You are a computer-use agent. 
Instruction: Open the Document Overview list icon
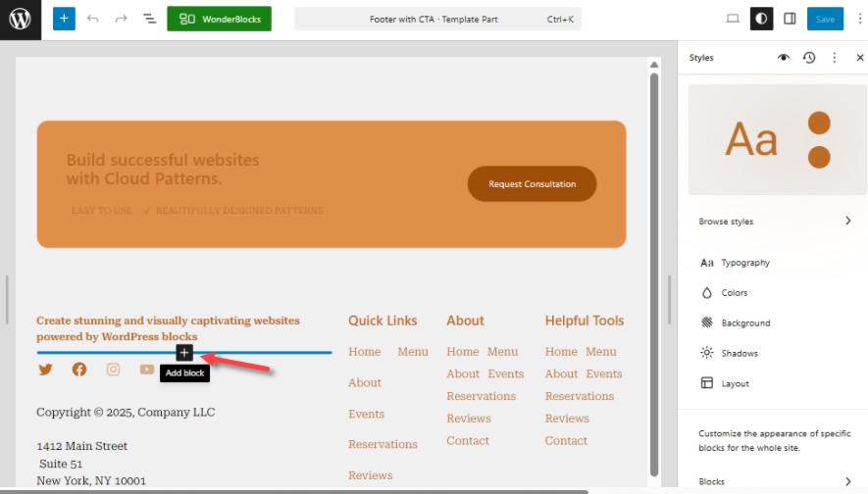click(x=149, y=19)
